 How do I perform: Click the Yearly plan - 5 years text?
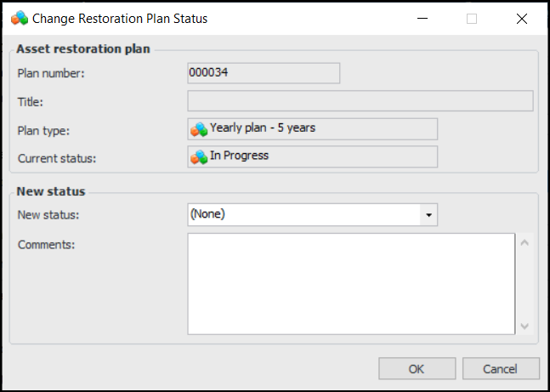click(x=263, y=129)
